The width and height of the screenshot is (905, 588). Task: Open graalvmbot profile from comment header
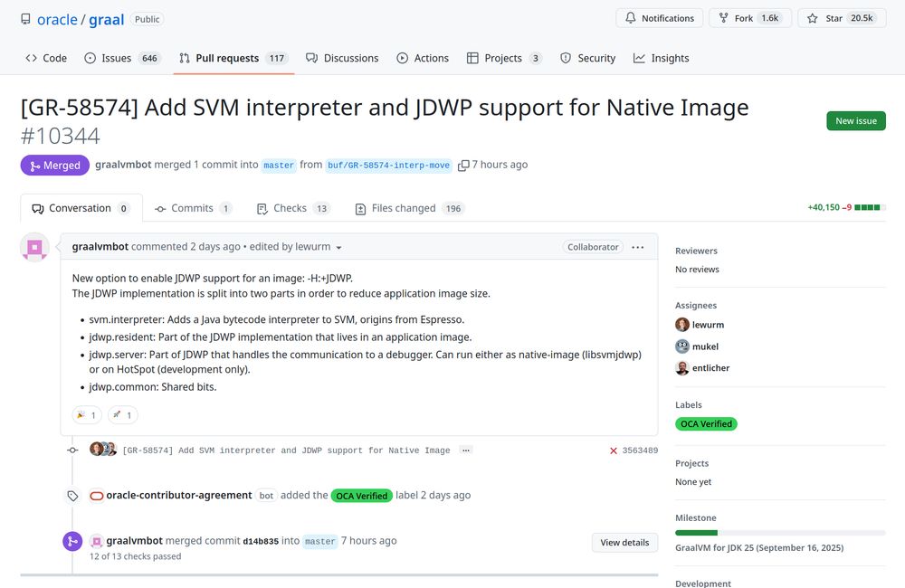(100, 246)
